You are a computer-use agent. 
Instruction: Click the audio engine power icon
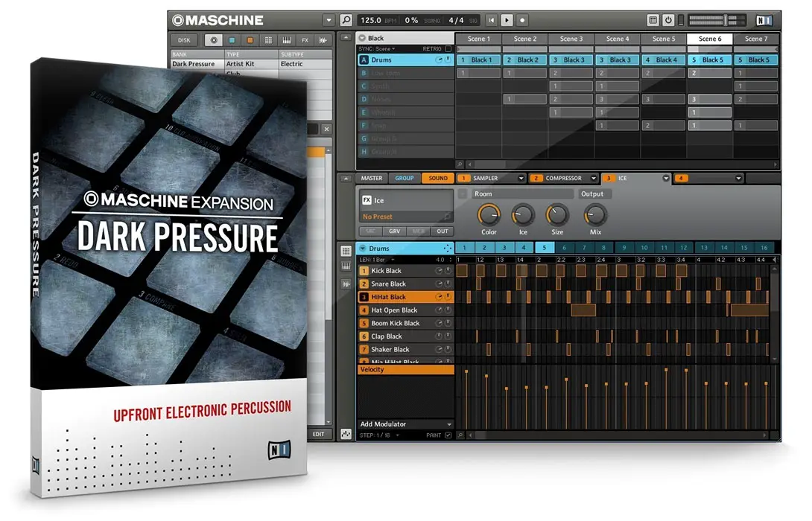668,20
